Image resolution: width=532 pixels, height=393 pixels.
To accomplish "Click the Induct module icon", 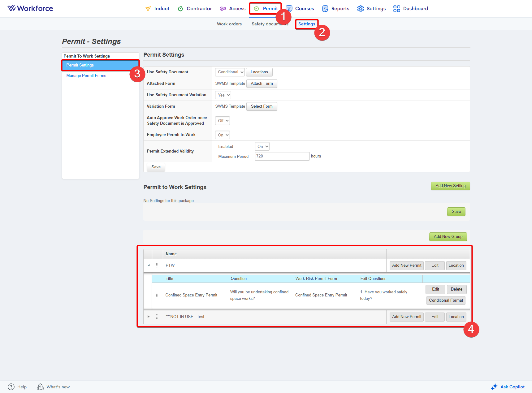I will coord(148,9).
